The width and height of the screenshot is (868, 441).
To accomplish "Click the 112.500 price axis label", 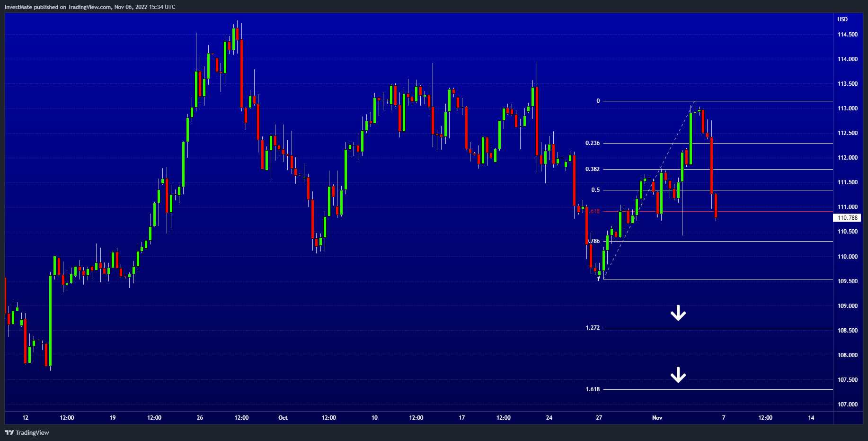I will pyautogui.click(x=848, y=133).
